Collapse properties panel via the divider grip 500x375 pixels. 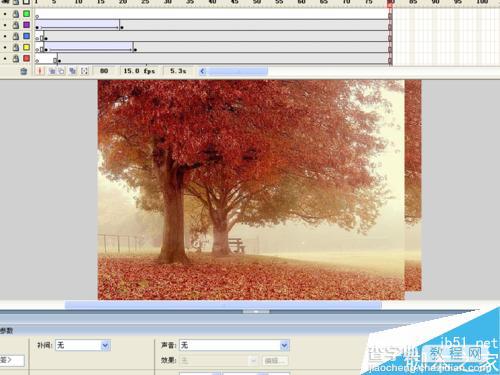tap(256, 312)
